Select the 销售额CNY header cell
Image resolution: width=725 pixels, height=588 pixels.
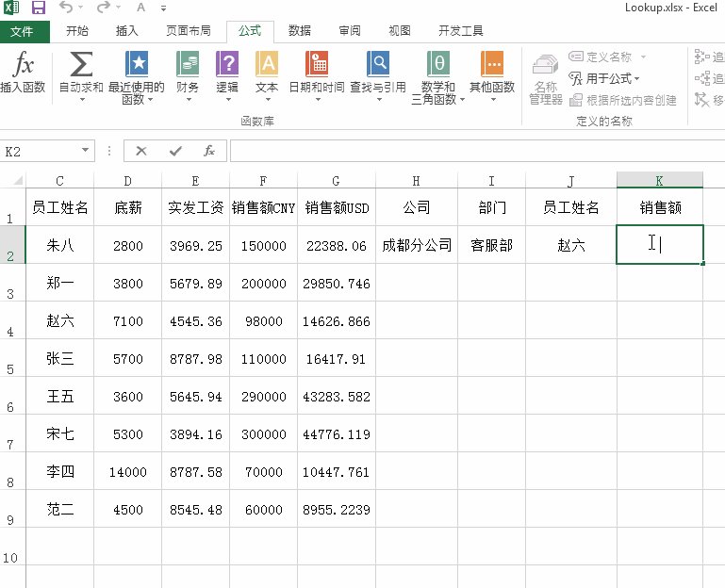pos(264,207)
